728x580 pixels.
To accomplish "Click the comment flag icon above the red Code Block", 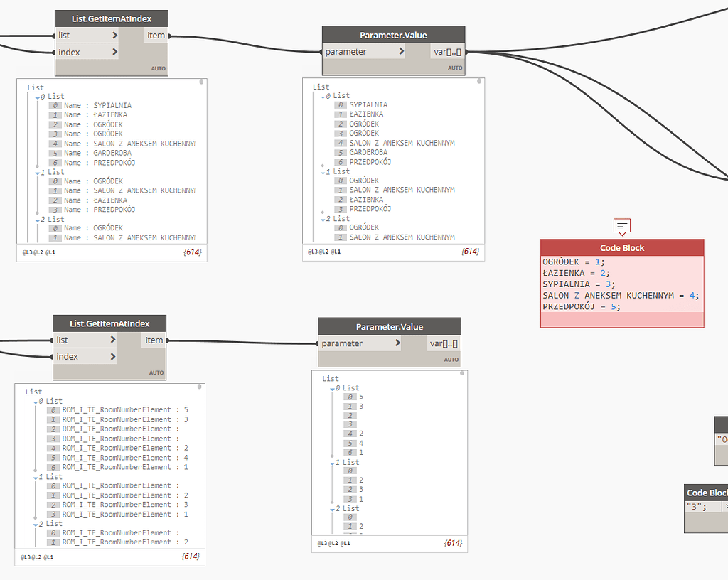I will (622, 227).
